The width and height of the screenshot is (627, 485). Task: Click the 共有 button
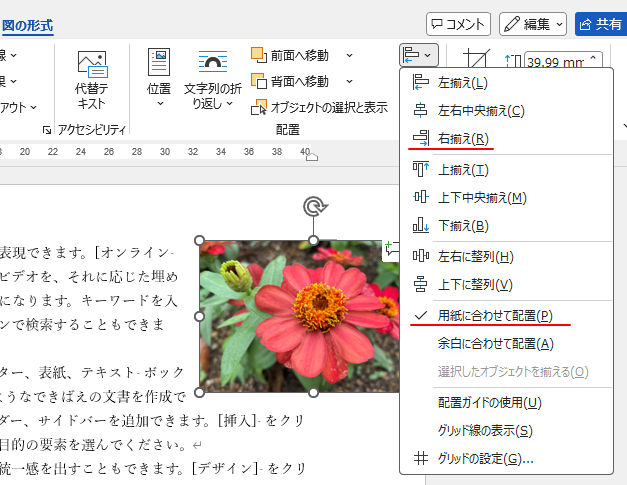coord(601,24)
